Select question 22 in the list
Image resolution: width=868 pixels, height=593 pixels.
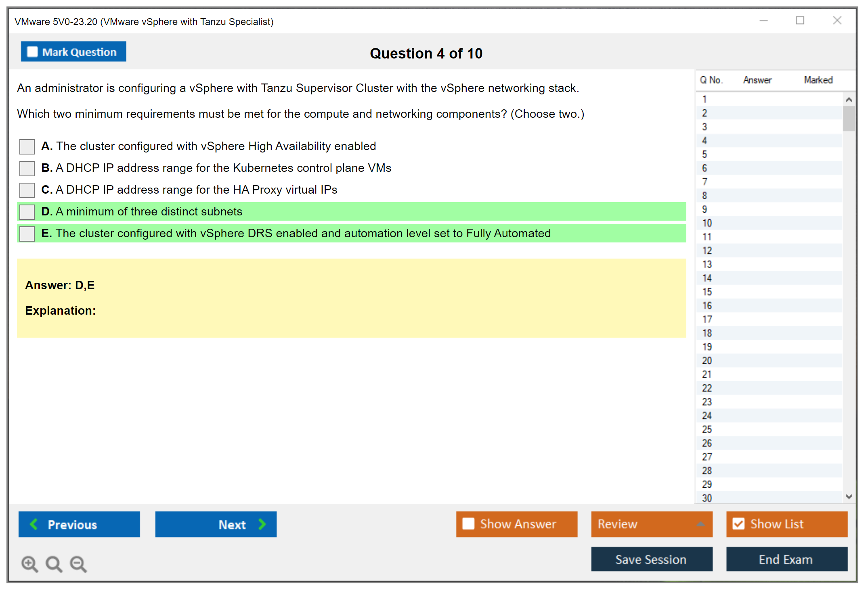[707, 388]
